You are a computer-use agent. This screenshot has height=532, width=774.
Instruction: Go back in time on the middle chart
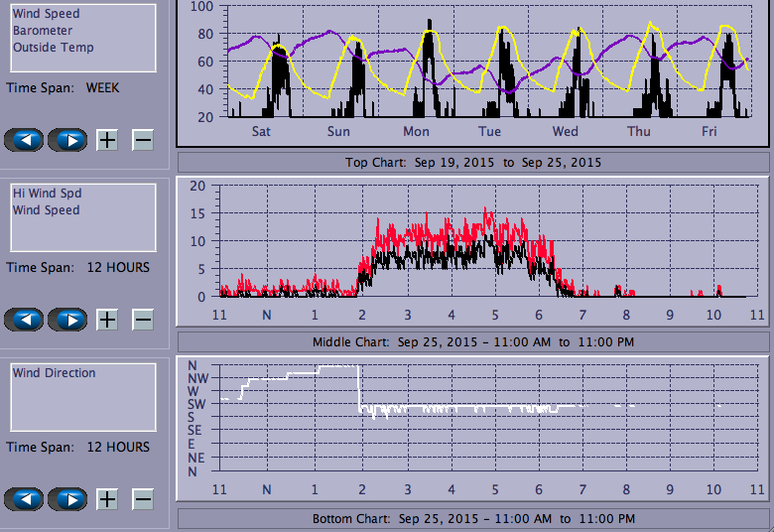24,320
